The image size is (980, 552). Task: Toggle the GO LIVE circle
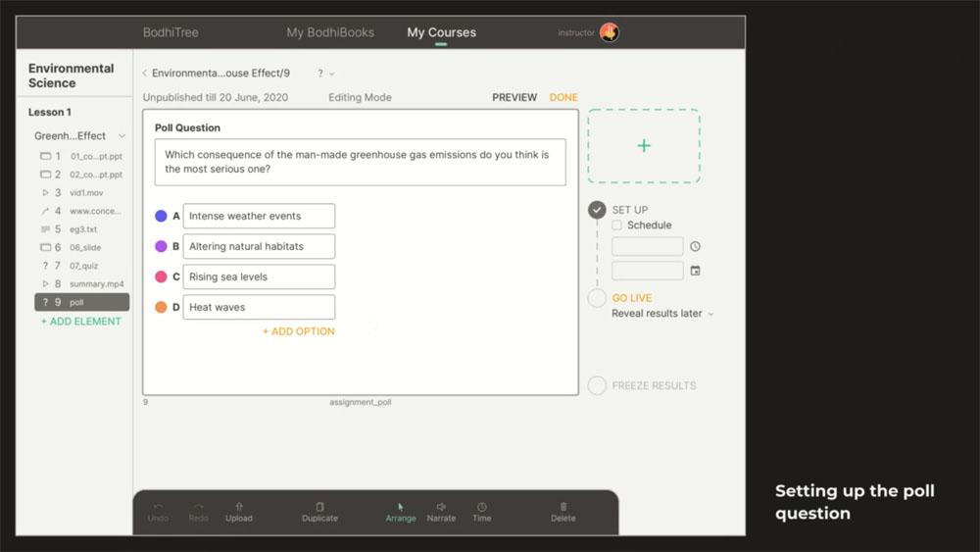click(x=597, y=298)
